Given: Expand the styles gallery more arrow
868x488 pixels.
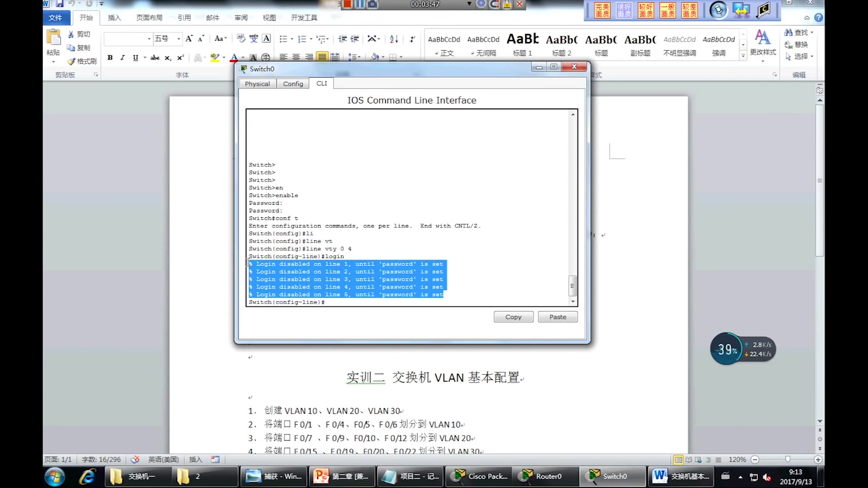Looking at the screenshot, I should coord(743,55).
